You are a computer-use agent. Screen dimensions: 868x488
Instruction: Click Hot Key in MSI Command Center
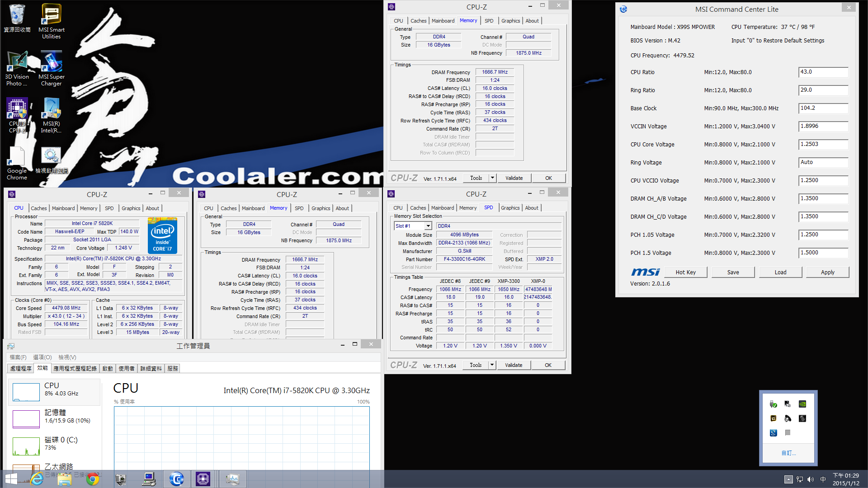click(x=685, y=272)
